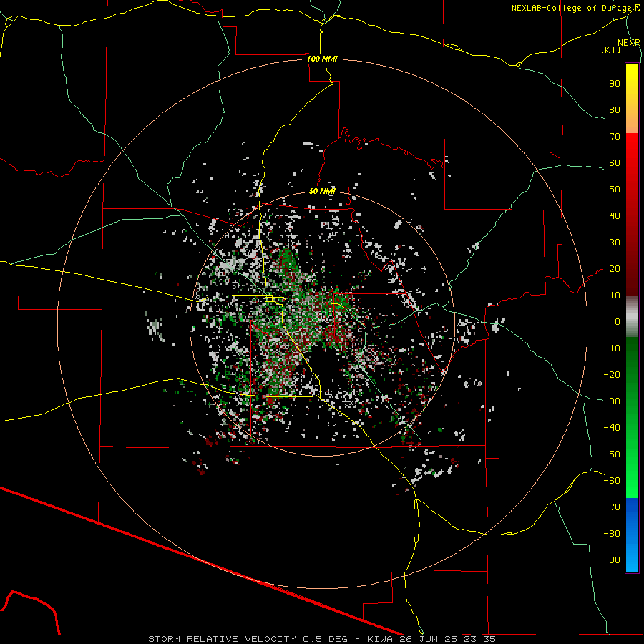Click the 10 value on the velocity scale

(615, 296)
